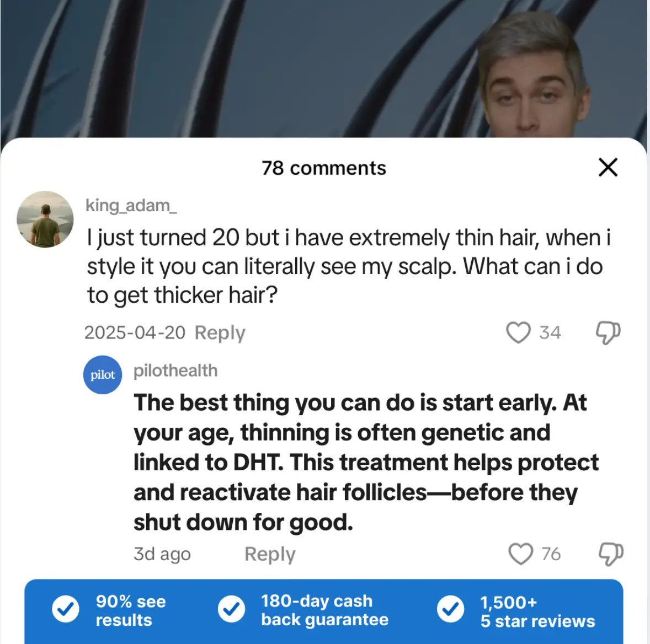The height and width of the screenshot is (644, 650).
Task: Open king_adam_ profile picture
Action: tap(45, 219)
